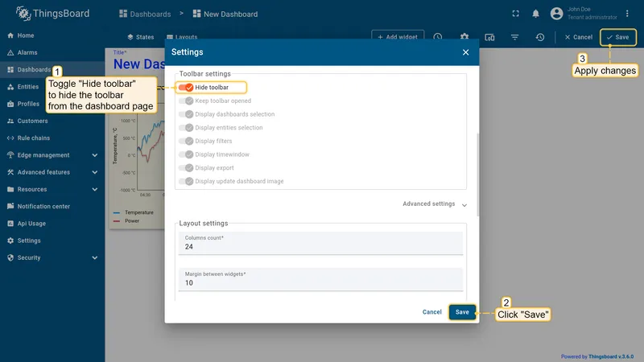Open Settings in sidebar
Image resolution: width=644 pixels, height=362 pixels.
click(52, 241)
